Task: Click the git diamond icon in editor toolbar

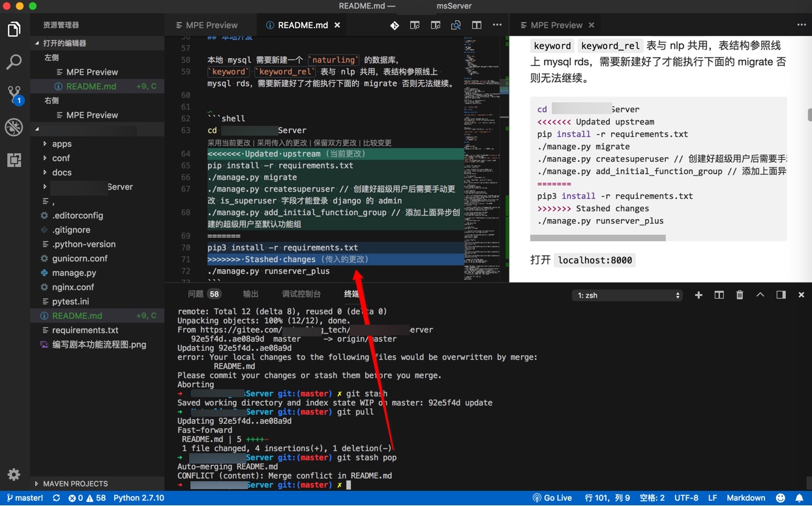Action: click(395, 25)
